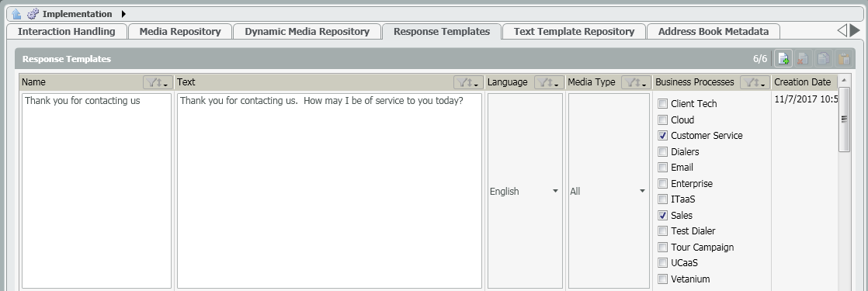Open the Media Type All dropdown
The width and height of the screenshot is (868, 291).
tap(609, 191)
